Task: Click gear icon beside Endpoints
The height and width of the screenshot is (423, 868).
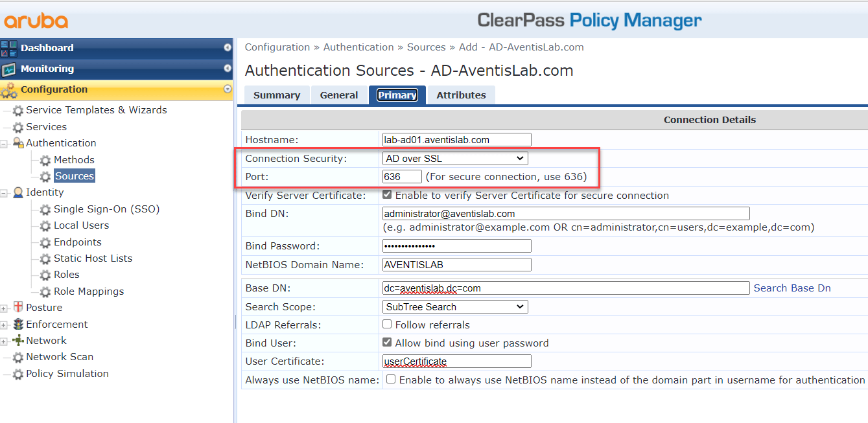Action: [x=45, y=243]
